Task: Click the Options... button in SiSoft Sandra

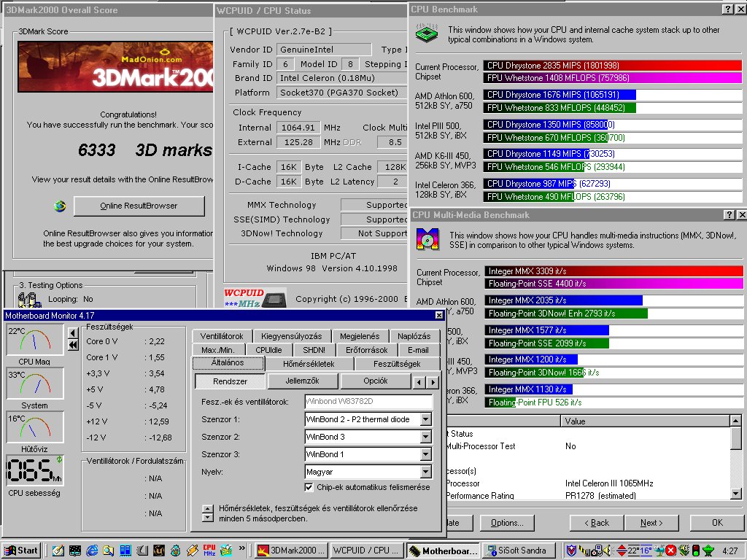Action: click(x=507, y=522)
